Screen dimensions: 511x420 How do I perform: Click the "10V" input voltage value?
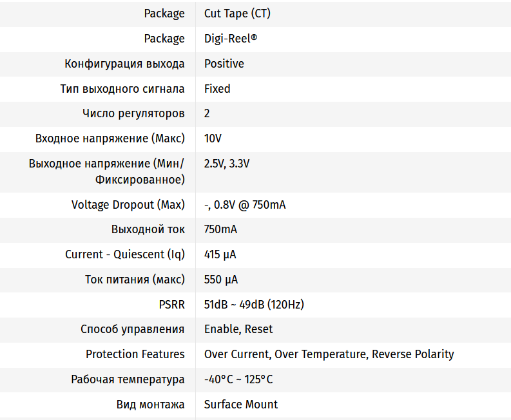click(x=213, y=138)
